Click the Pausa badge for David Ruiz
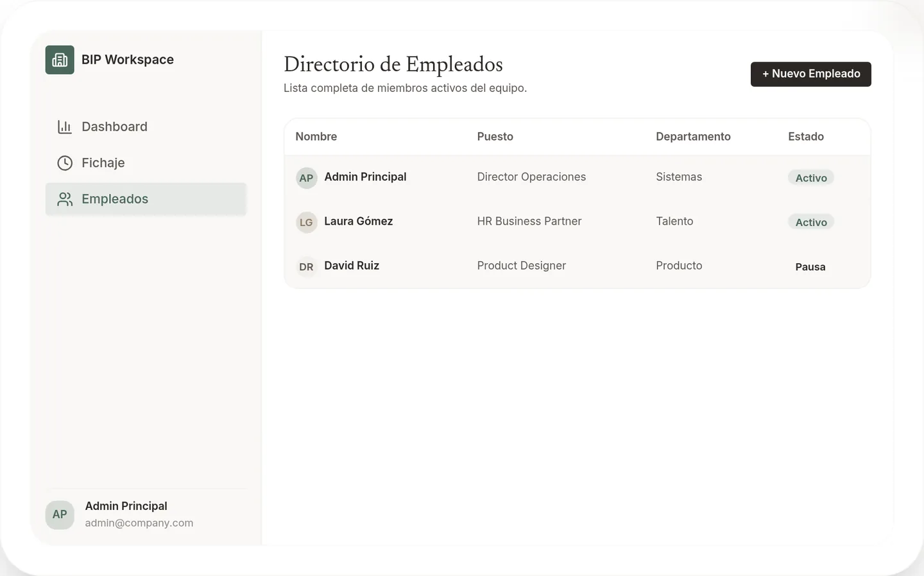 point(810,266)
